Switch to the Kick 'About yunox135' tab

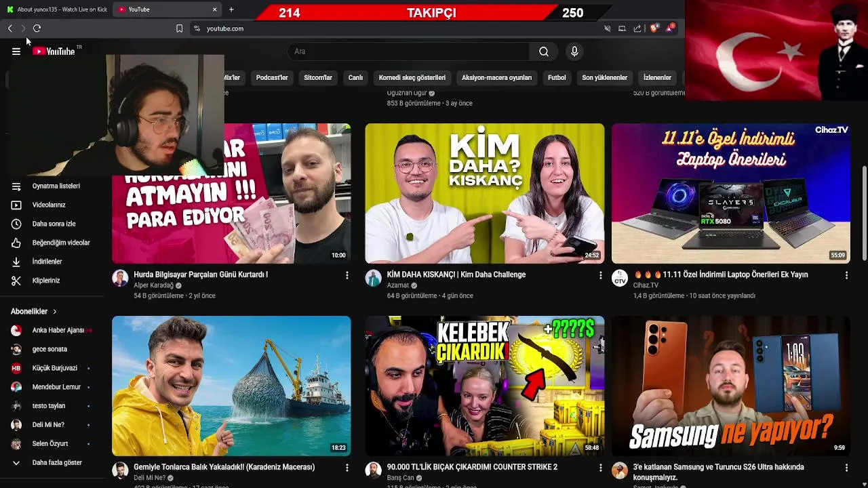click(x=56, y=9)
